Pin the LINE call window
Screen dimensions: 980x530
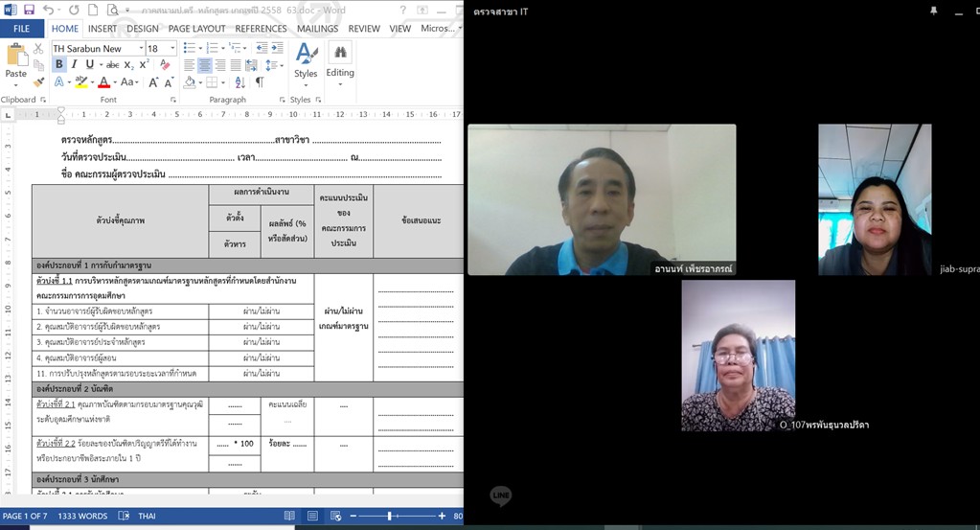pyautogui.click(x=934, y=11)
